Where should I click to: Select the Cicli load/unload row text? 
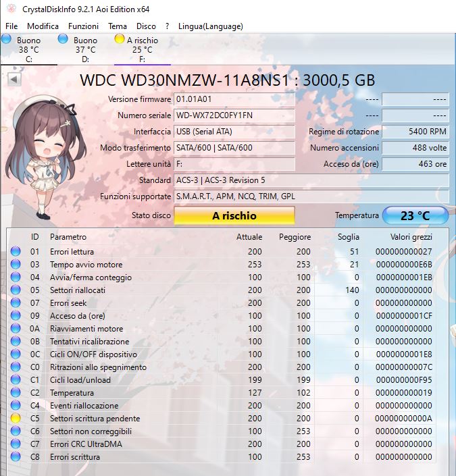80,380
